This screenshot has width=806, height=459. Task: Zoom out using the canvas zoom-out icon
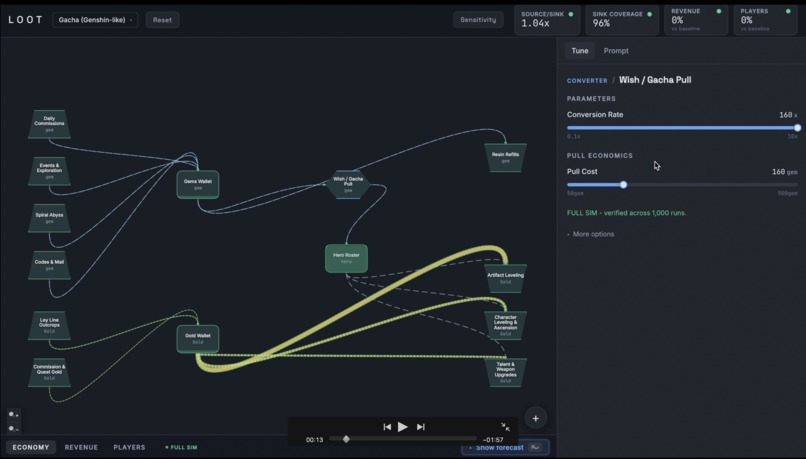(13, 428)
